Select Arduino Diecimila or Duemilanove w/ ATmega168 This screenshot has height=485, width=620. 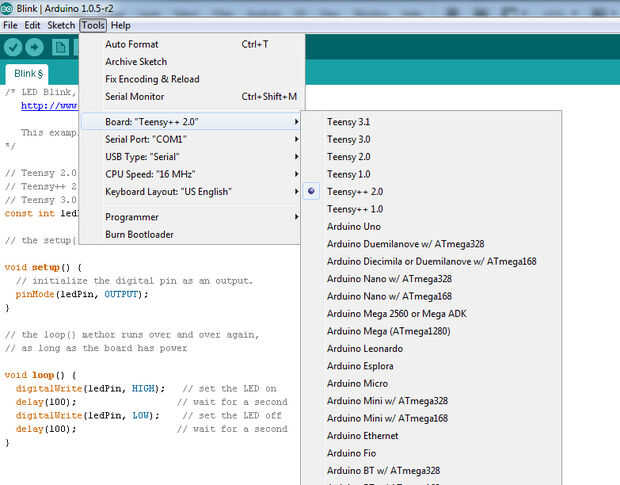click(x=431, y=261)
